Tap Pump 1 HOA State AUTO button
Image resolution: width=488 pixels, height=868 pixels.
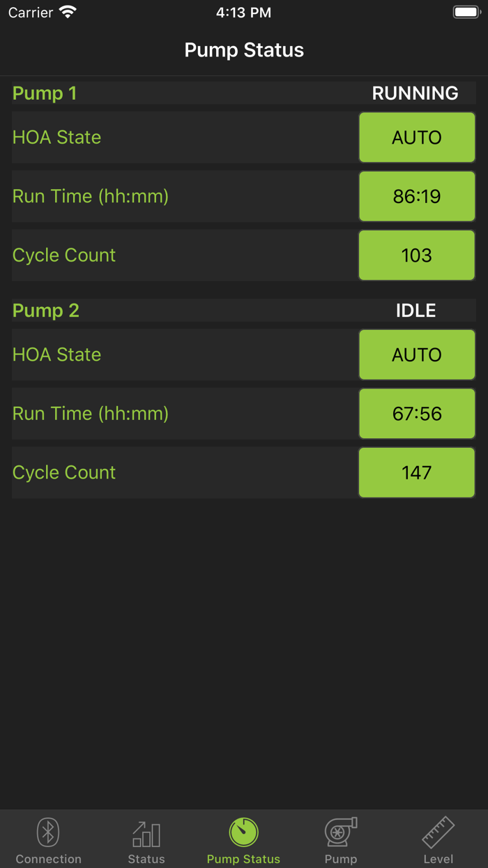coord(417,137)
